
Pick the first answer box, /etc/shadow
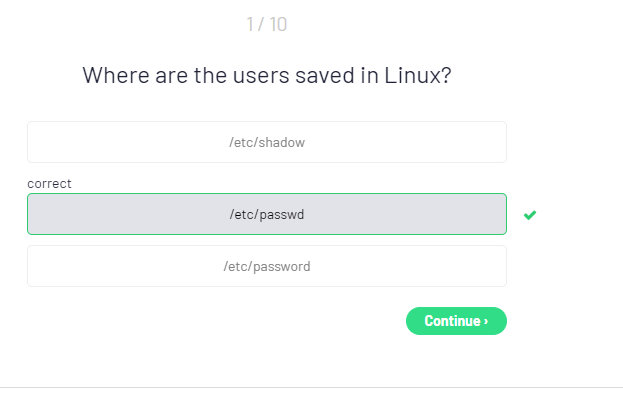[x=266, y=142]
